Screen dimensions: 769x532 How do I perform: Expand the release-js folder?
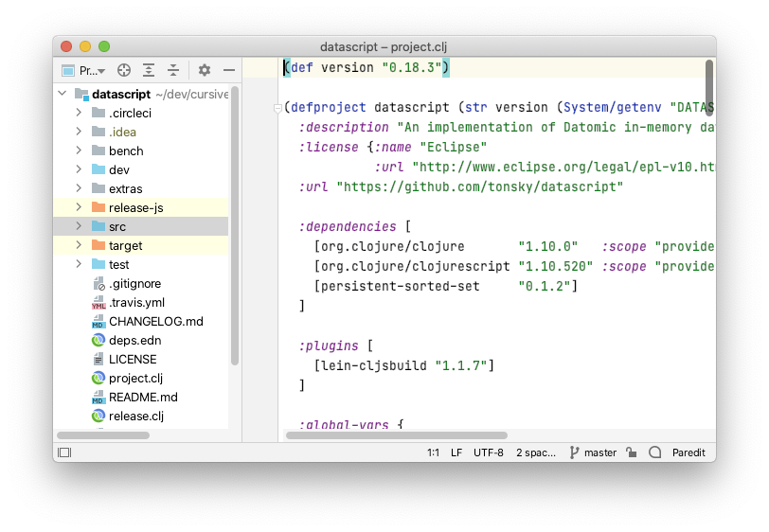[79, 207]
